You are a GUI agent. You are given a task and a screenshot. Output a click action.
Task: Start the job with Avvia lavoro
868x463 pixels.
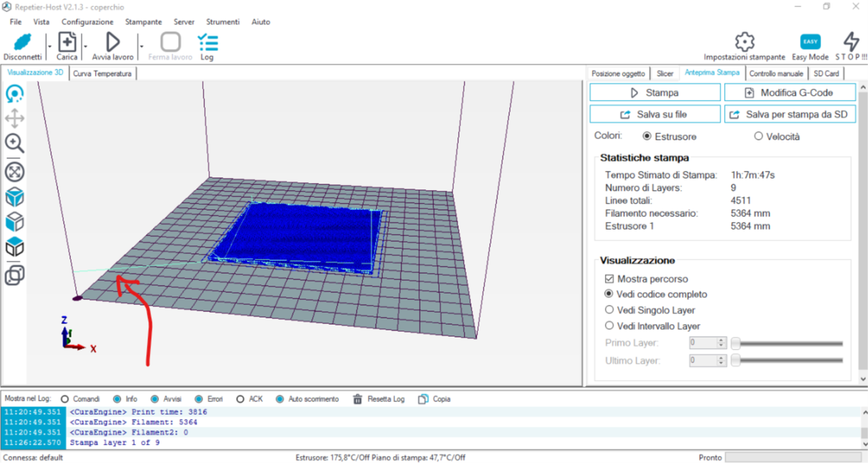click(112, 43)
